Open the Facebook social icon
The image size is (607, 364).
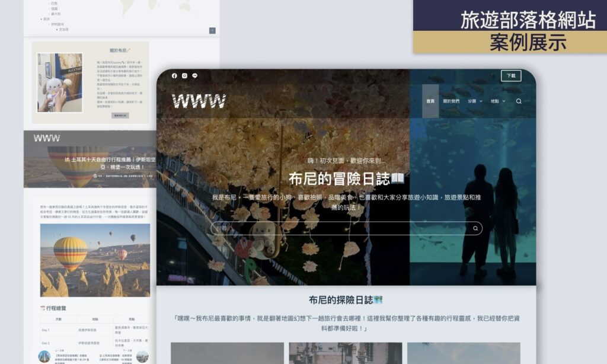pyautogui.click(x=174, y=76)
